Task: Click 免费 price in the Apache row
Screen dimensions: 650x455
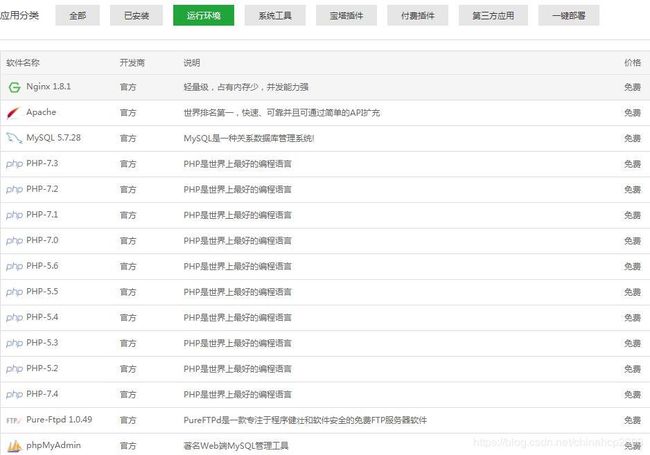Action: 633,113
